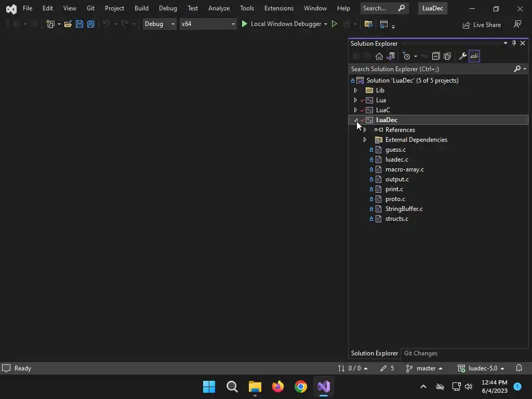Click the top Search box

(384, 8)
